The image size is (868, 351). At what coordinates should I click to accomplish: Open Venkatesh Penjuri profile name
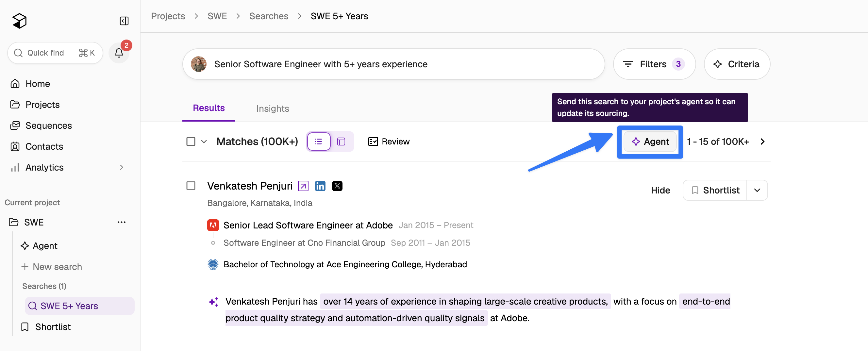(250, 186)
